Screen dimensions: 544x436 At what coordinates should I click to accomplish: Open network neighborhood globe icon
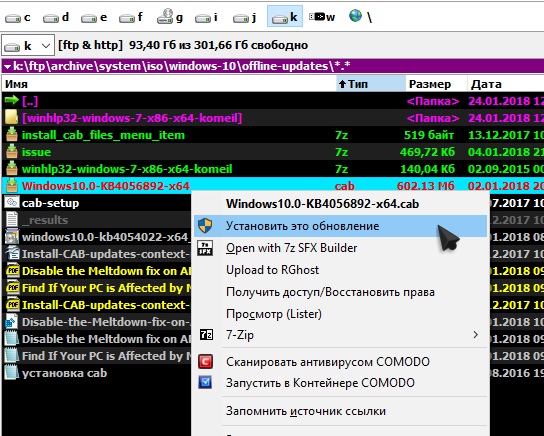pos(360,16)
